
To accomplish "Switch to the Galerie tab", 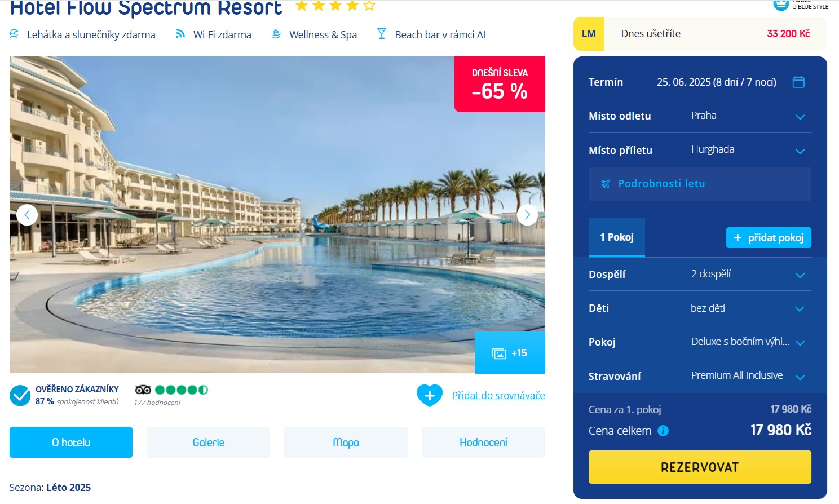I will pos(209,443).
